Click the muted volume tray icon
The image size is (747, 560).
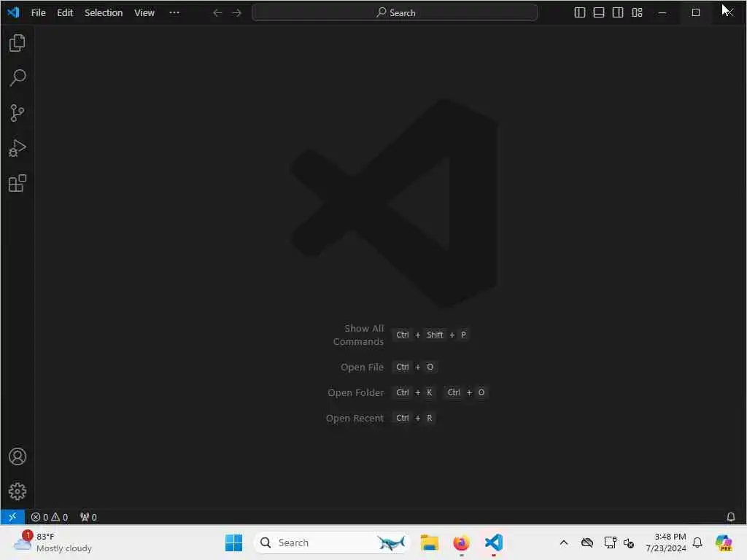(629, 542)
